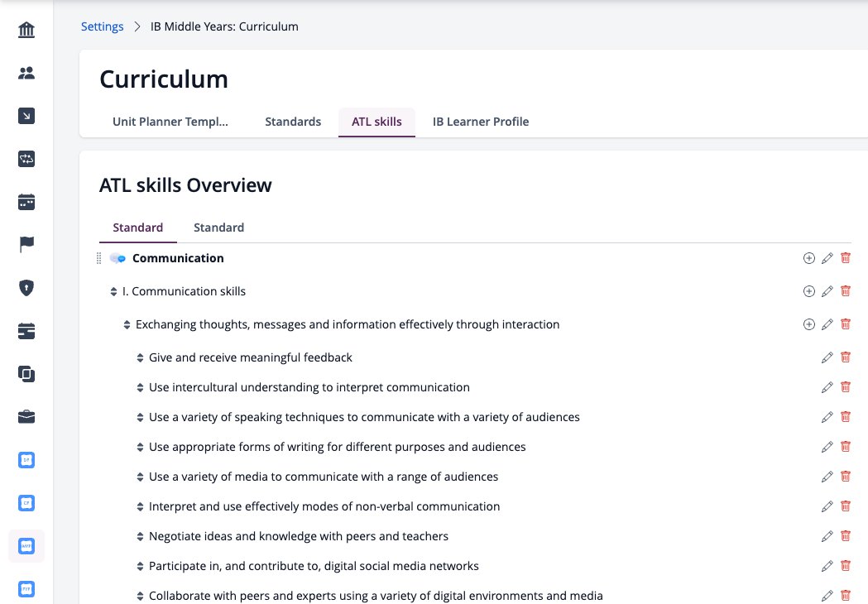868x604 pixels.
Task: Edit Give and receive meaningful feedback
Action: pos(827,357)
